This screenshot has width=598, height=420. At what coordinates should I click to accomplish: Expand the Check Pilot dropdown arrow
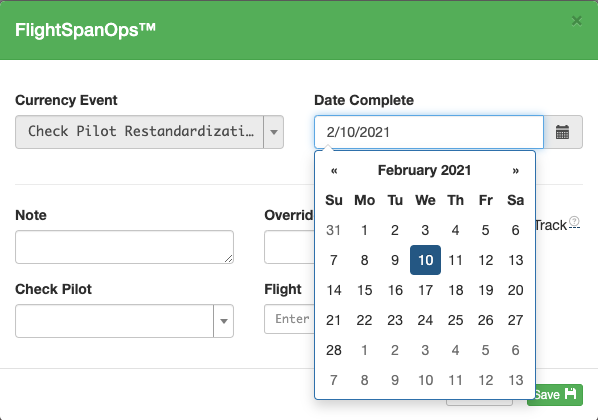(x=223, y=321)
